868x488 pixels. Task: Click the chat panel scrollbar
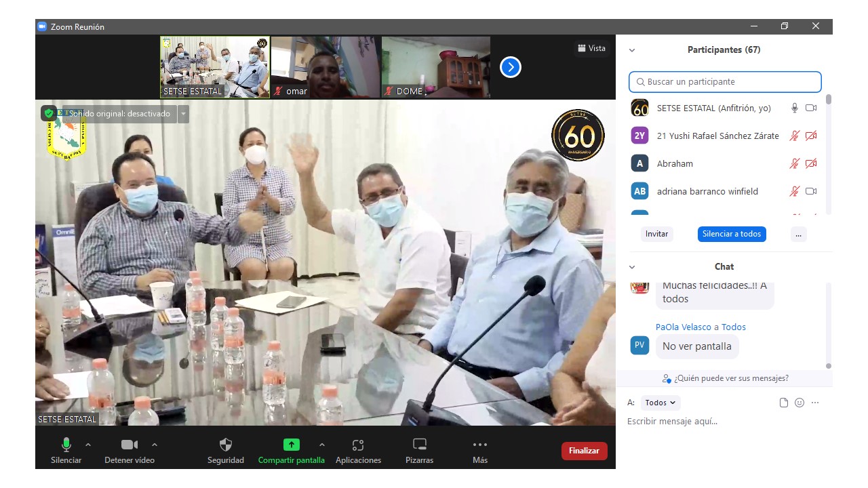(828, 325)
